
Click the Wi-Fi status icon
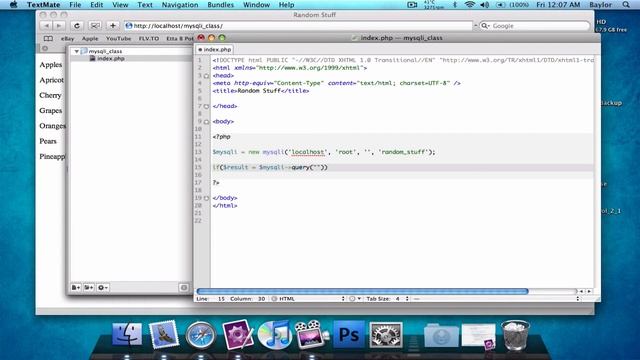[470, 5]
